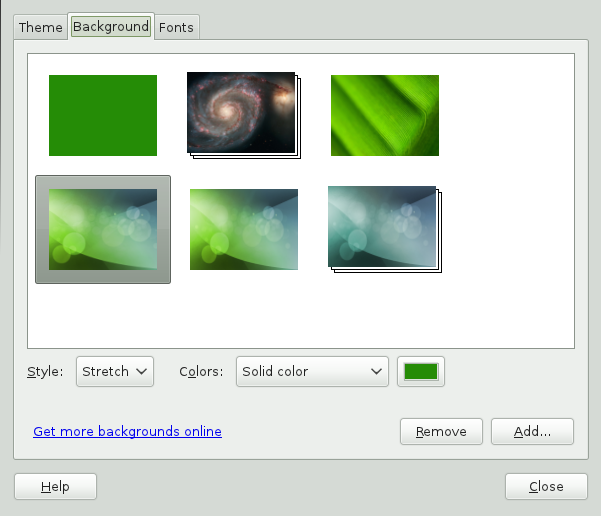Close the appearance preferences dialog

(x=546, y=486)
